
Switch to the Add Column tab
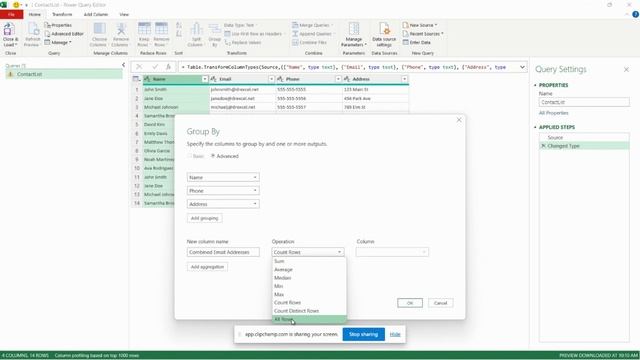[96, 14]
